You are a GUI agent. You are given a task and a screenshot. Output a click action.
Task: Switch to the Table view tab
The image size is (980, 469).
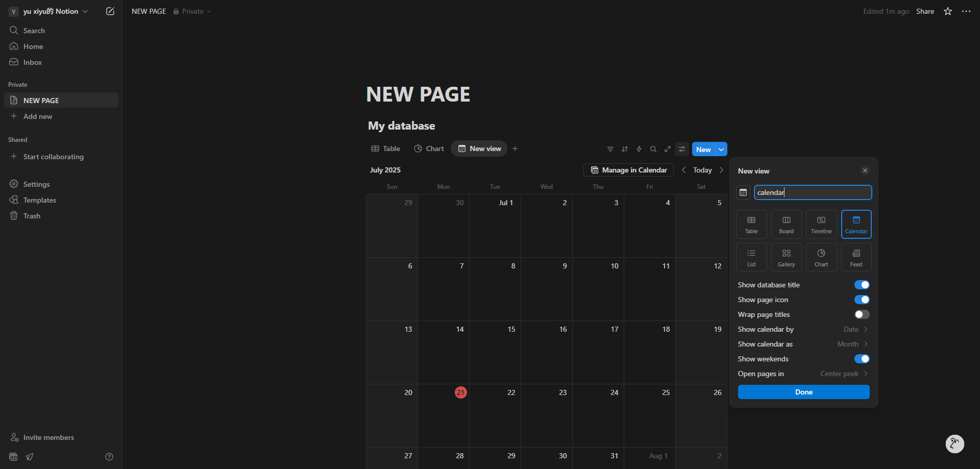click(385, 149)
